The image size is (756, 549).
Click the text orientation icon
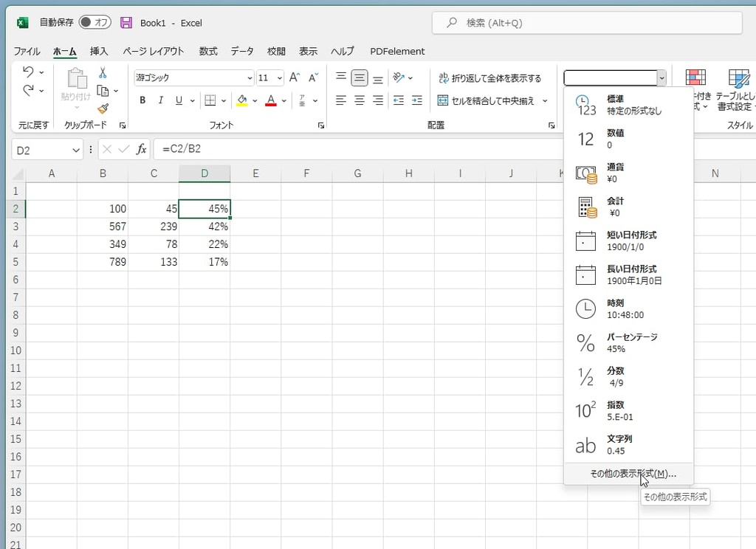[x=398, y=77]
